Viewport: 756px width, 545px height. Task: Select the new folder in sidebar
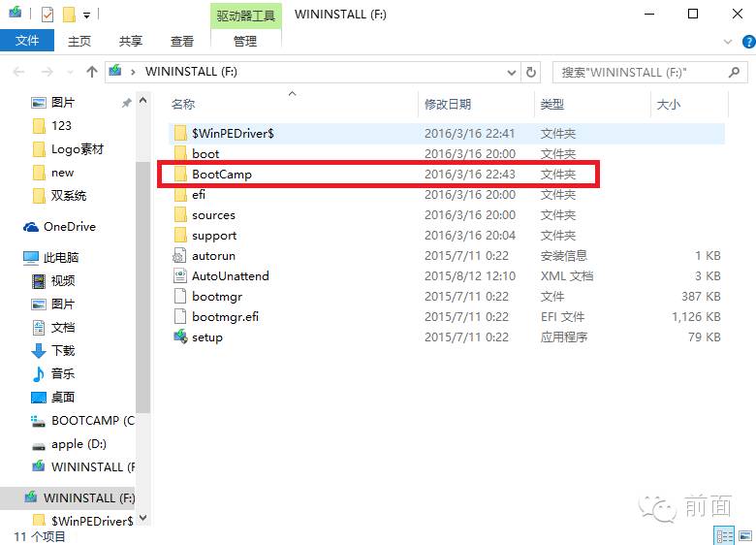pyautogui.click(x=63, y=173)
